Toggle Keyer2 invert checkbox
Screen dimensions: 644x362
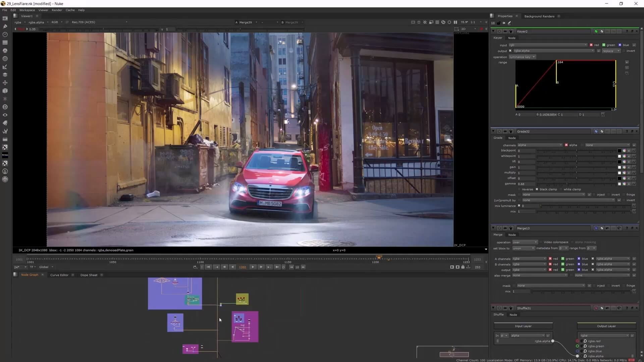(624, 51)
